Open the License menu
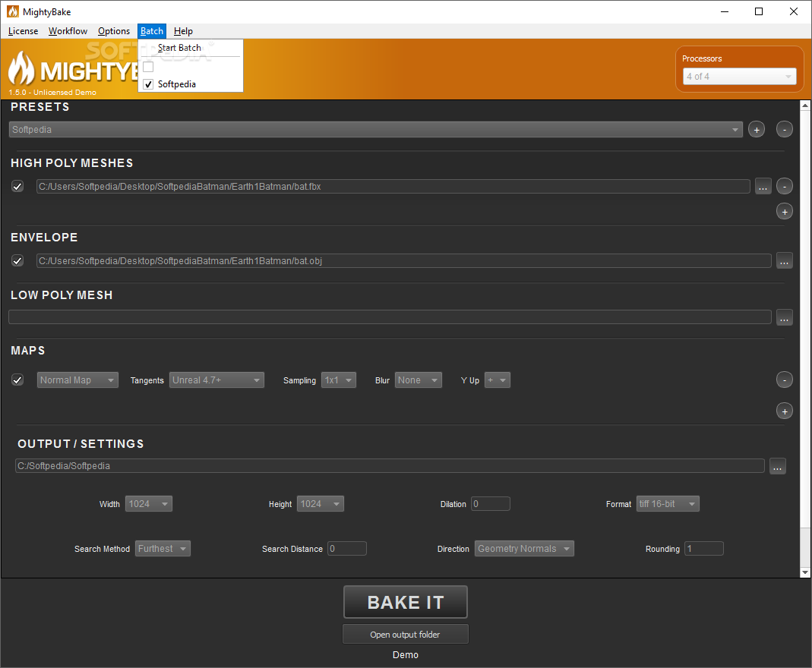This screenshot has width=812, height=668. tap(24, 31)
